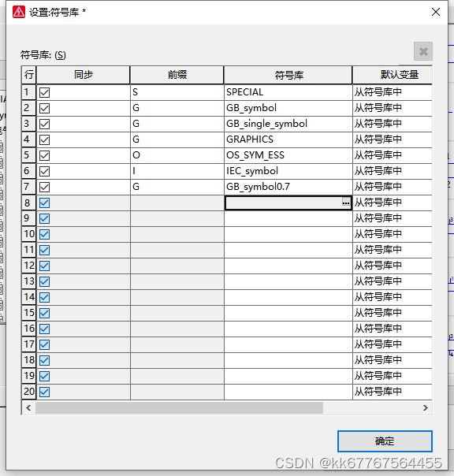The image size is (454, 476).
Task: Select prefix cell S in row 1
Action: pyautogui.click(x=177, y=92)
